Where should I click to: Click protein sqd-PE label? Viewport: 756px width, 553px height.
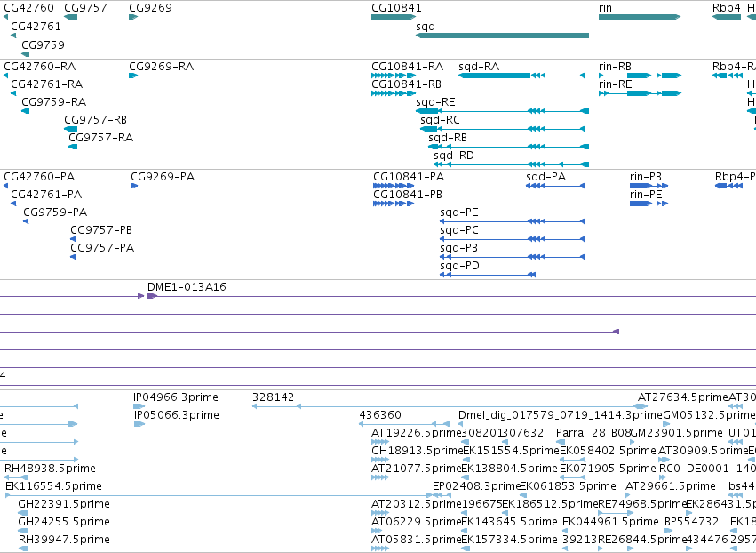coord(459,212)
